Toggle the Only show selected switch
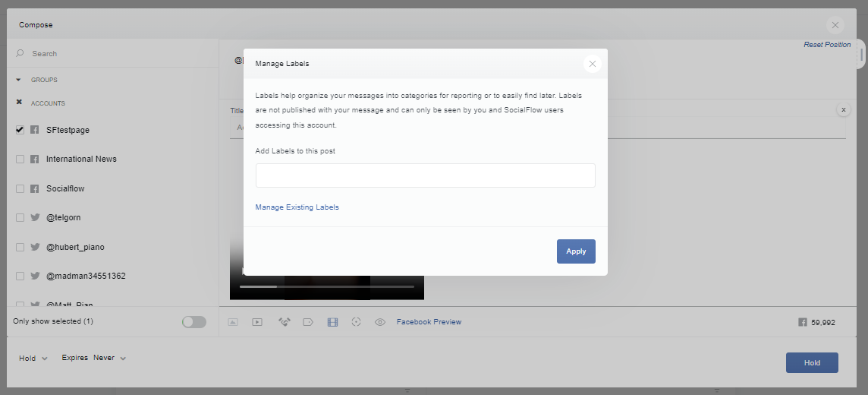The image size is (868, 395). [x=194, y=322]
